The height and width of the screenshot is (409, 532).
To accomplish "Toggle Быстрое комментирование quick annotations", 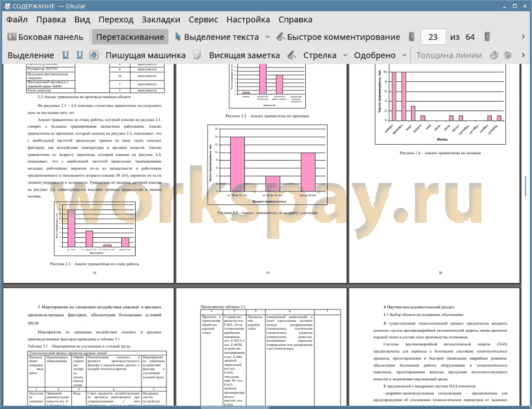I will [338, 37].
